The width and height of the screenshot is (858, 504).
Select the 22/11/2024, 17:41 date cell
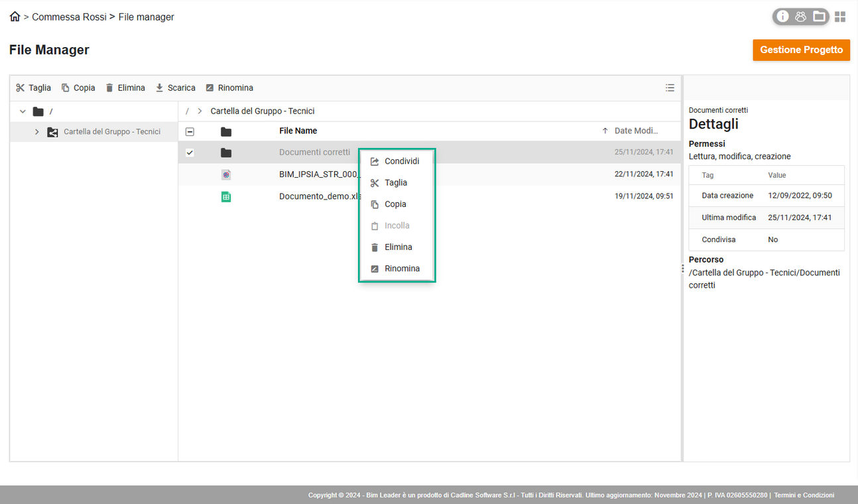pyautogui.click(x=644, y=174)
